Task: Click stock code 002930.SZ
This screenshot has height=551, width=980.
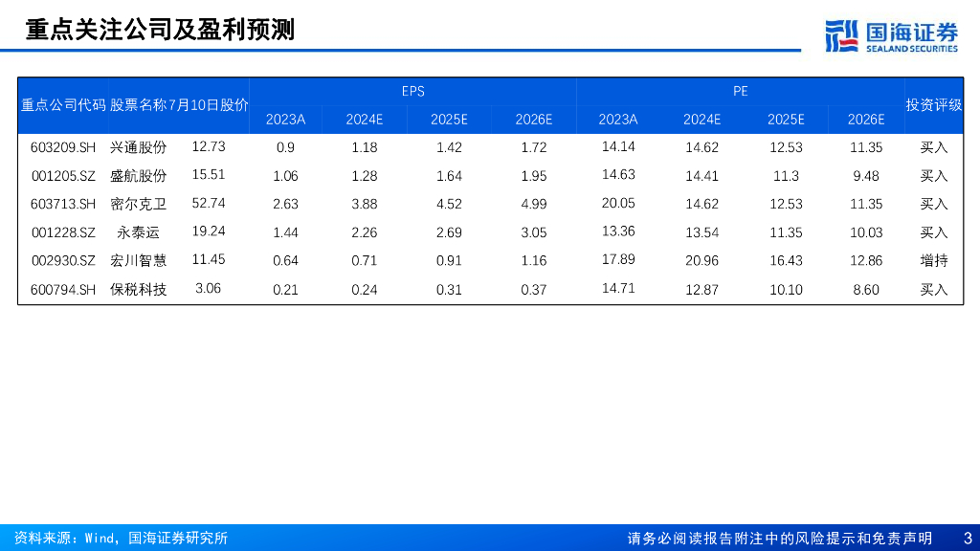Action: [x=63, y=261]
